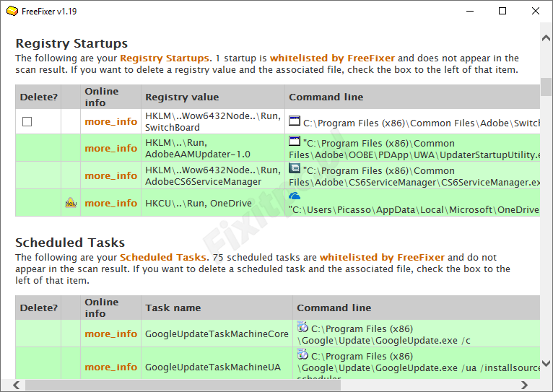
Task: Check the Delete box for SwitchBoard
Action: [27, 121]
